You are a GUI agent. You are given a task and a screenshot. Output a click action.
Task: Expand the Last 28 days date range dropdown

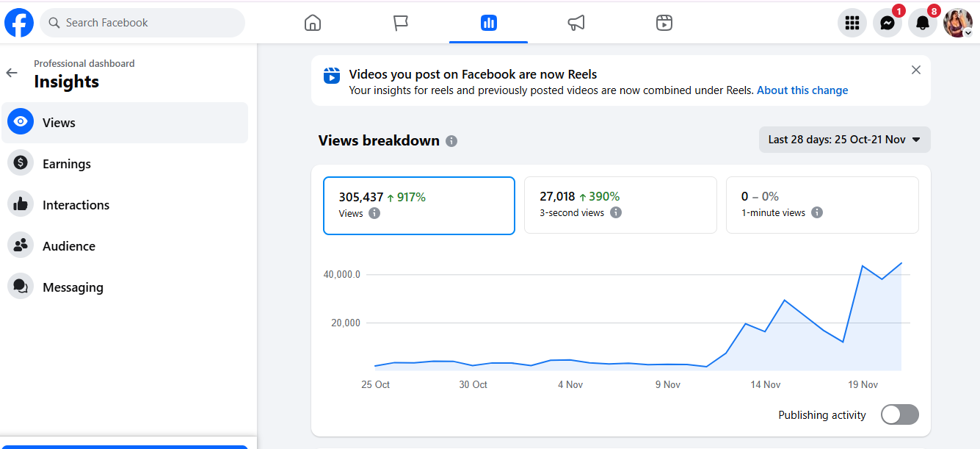click(x=844, y=140)
